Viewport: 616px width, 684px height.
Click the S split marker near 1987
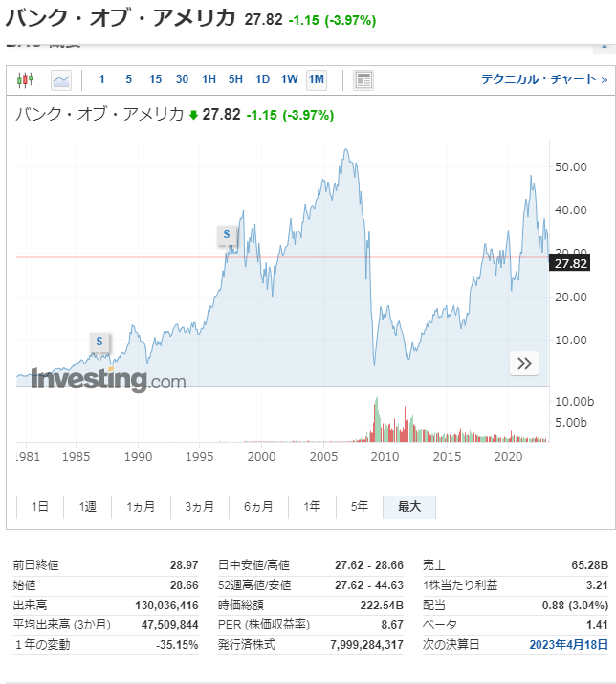[99, 342]
